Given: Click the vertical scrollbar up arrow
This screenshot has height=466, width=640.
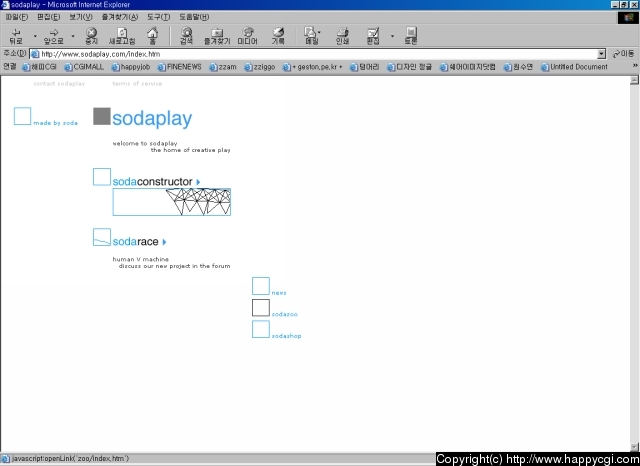Looking at the screenshot, I should click(634, 80).
